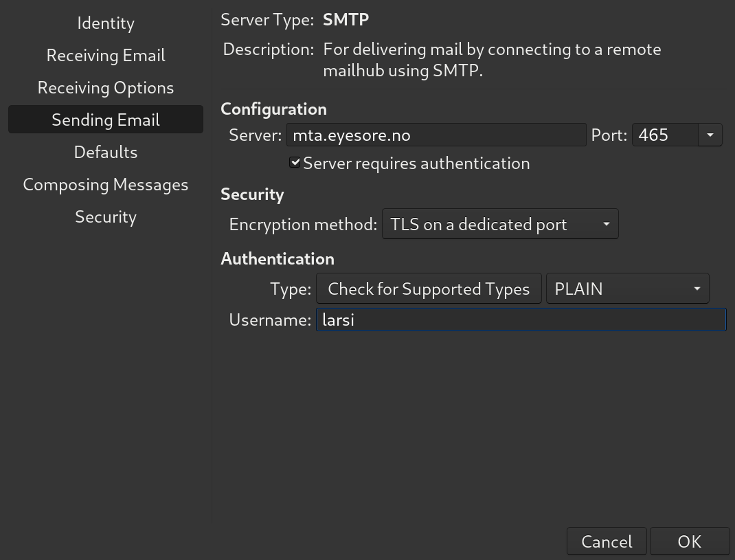This screenshot has width=735, height=560.
Task: Toggle Server requires authentication checkbox
Action: click(x=295, y=163)
